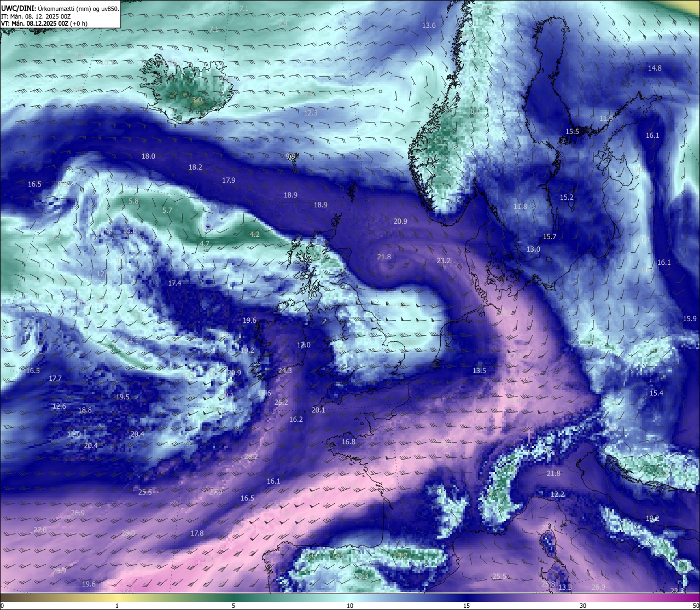
Task: Click the 'IT: Mán. 08. 12. 2025 00Z' line
Action: [x=36, y=16]
